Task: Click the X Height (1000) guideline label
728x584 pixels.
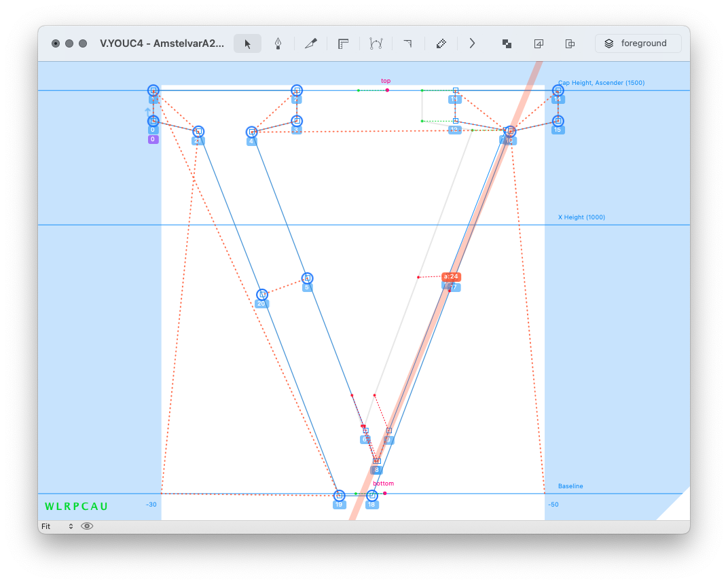Action: click(x=581, y=217)
